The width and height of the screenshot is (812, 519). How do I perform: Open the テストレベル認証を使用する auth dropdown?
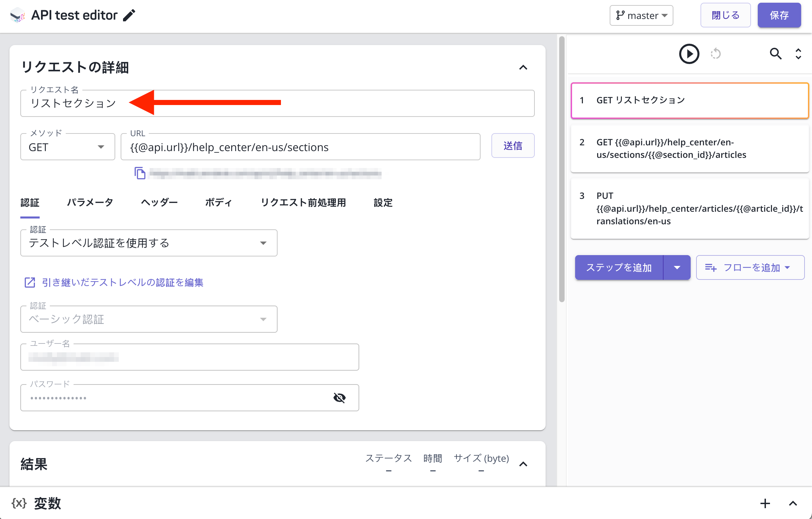149,243
